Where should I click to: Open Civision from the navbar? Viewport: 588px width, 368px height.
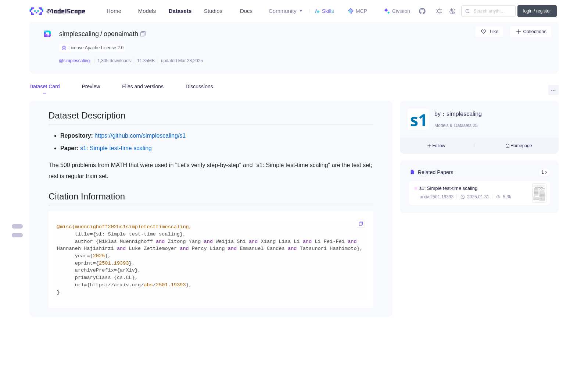[397, 11]
